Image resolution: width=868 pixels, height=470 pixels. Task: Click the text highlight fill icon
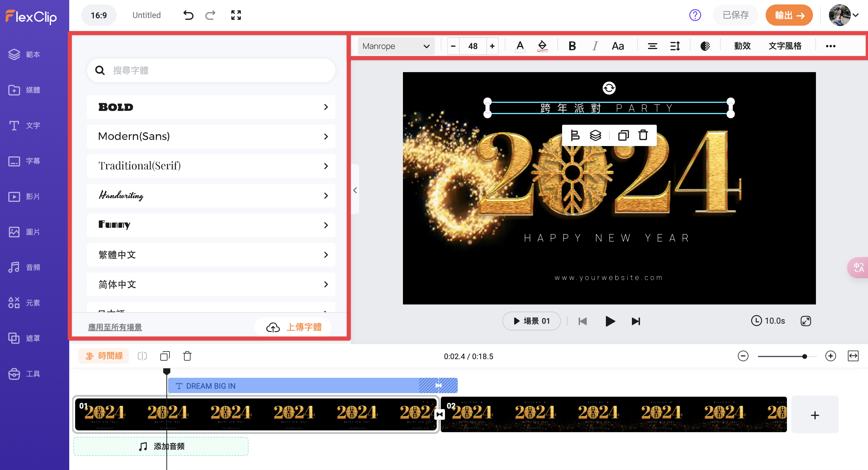[x=542, y=46]
